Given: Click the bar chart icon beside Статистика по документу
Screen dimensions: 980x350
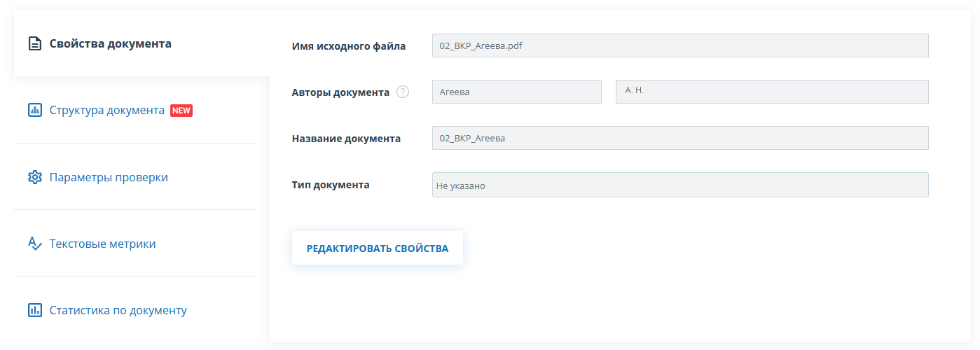Looking at the screenshot, I should click(x=35, y=310).
